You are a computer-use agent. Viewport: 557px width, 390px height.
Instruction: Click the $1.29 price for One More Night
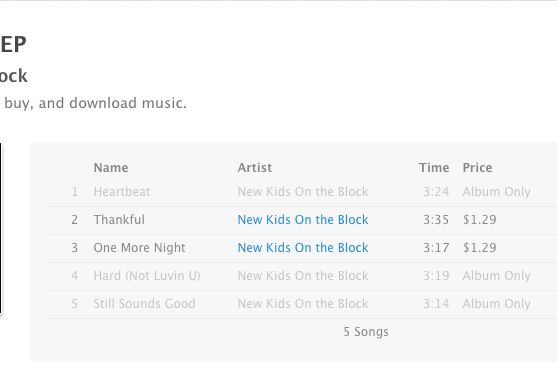479,248
